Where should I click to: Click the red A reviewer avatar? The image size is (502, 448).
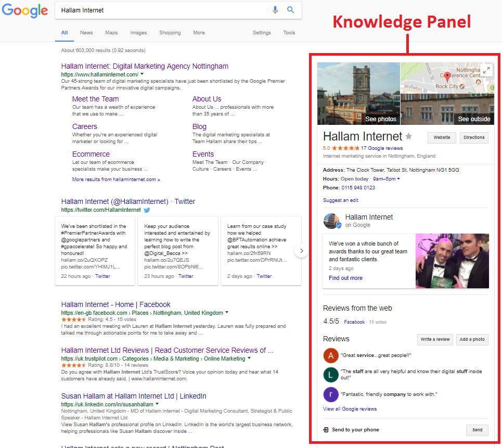click(331, 355)
